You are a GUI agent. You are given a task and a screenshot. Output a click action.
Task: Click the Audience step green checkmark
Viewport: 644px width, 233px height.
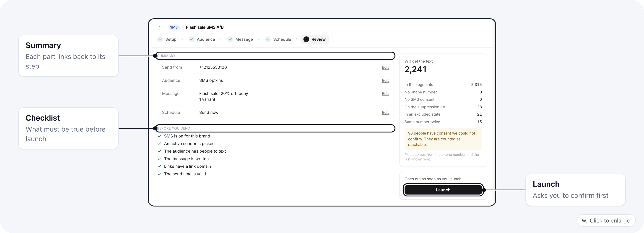pos(192,39)
